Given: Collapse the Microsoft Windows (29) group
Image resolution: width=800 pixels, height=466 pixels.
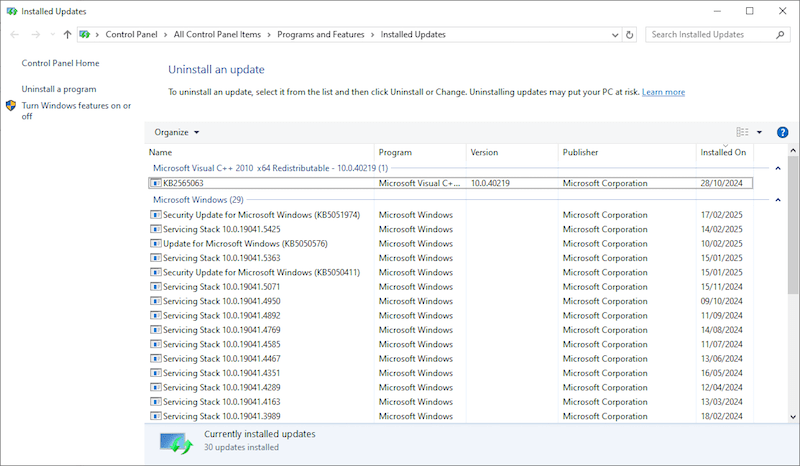Looking at the screenshot, I should pos(778,200).
